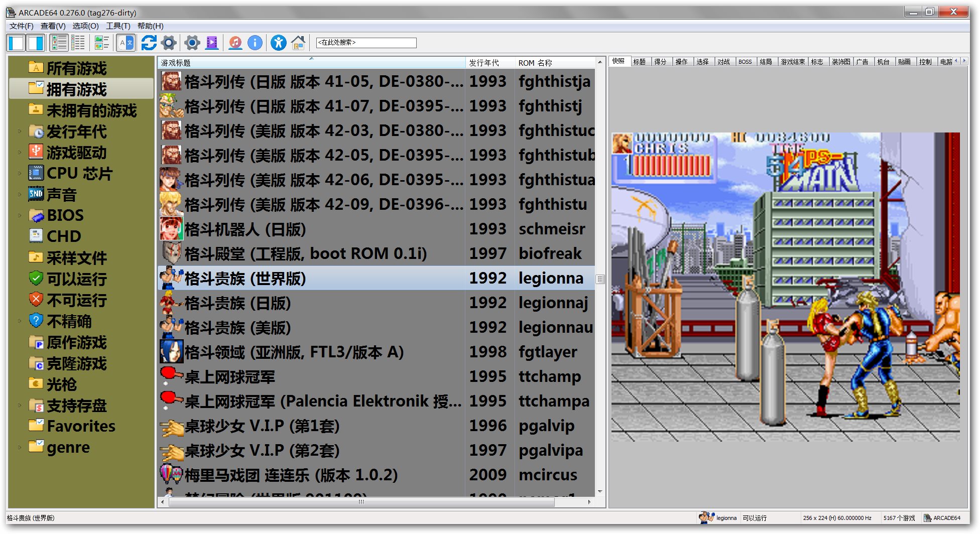Switch to the BOSS tab

[745, 62]
